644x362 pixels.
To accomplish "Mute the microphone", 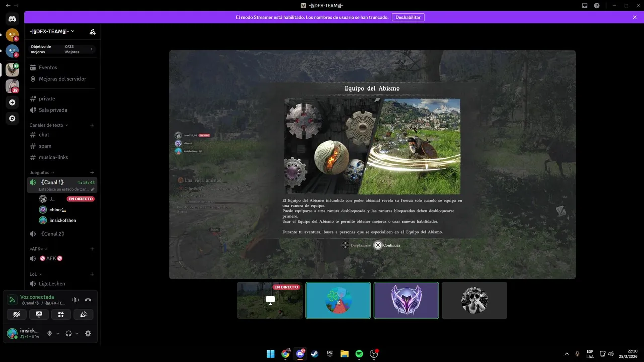I will 49,333.
